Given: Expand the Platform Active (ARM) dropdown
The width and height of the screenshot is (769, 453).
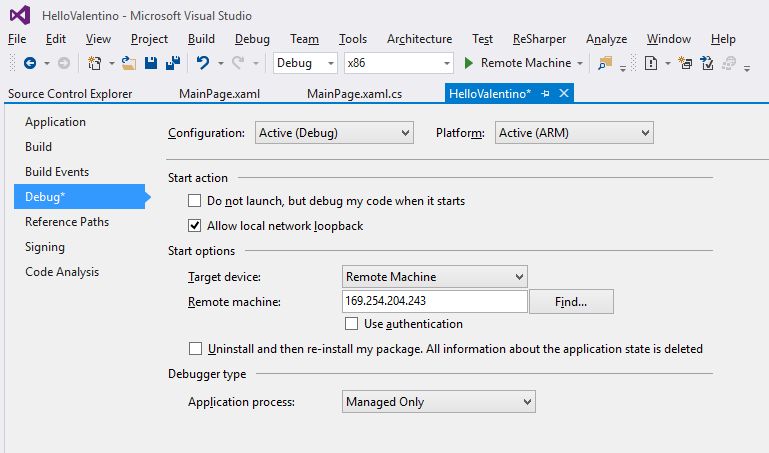Looking at the screenshot, I should [x=573, y=133].
